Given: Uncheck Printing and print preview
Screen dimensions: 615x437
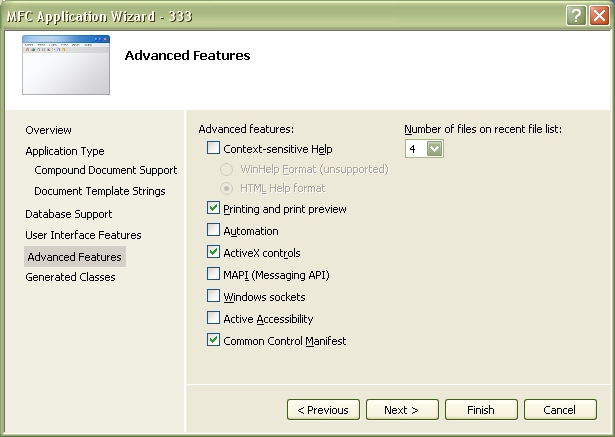Looking at the screenshot, I should [x=213, y=208].
